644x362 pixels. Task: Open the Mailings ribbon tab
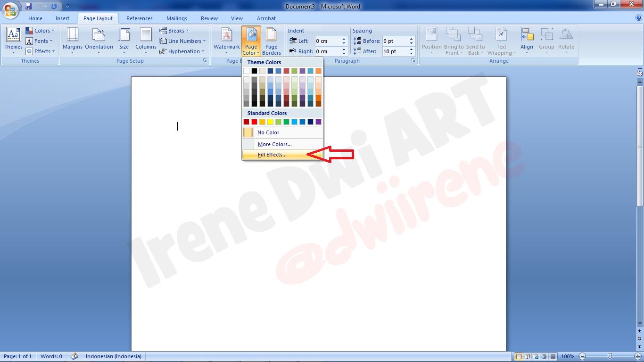pyautogui.click(x=176, y=18)
